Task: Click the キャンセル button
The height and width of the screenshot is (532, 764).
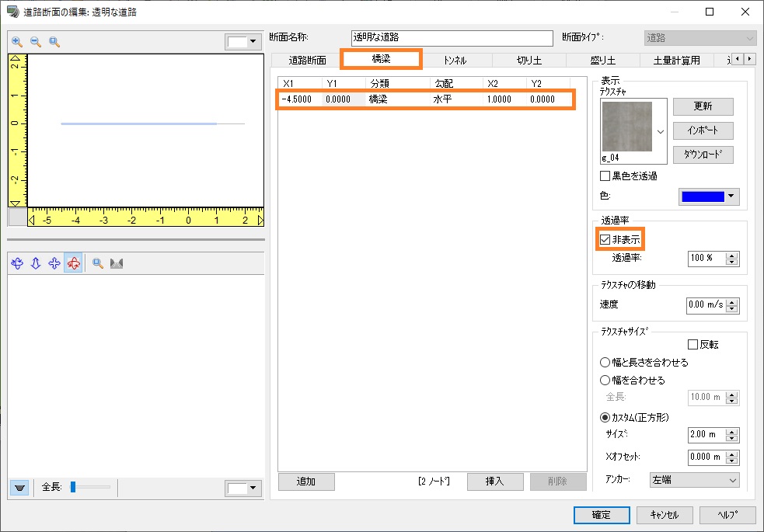Action: [664, 515]
